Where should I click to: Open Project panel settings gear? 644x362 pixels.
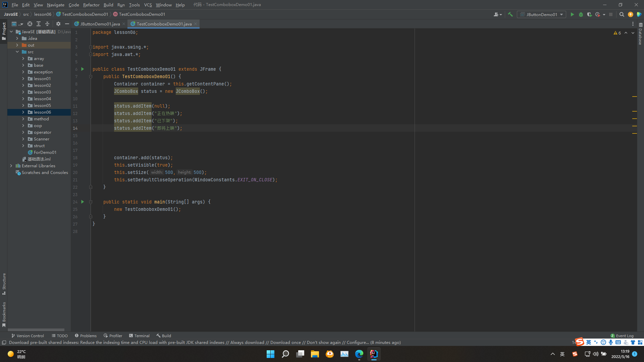pos(58,24)
